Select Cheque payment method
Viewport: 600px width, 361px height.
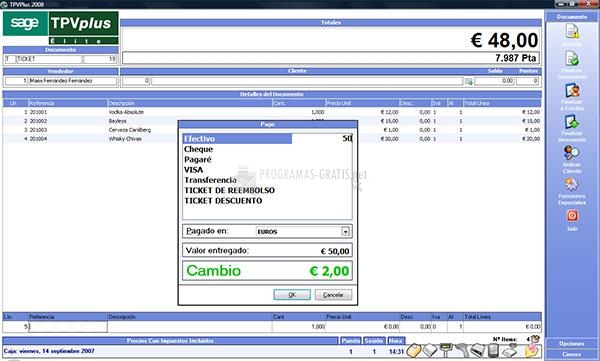coord(198,149)
